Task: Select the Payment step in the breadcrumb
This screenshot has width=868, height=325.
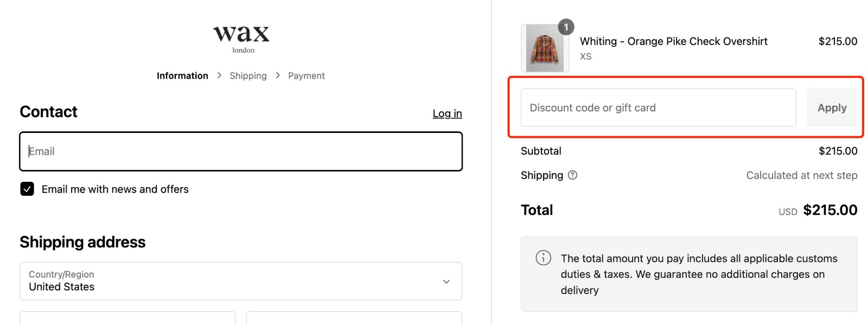Action: (x=306, y=75)
